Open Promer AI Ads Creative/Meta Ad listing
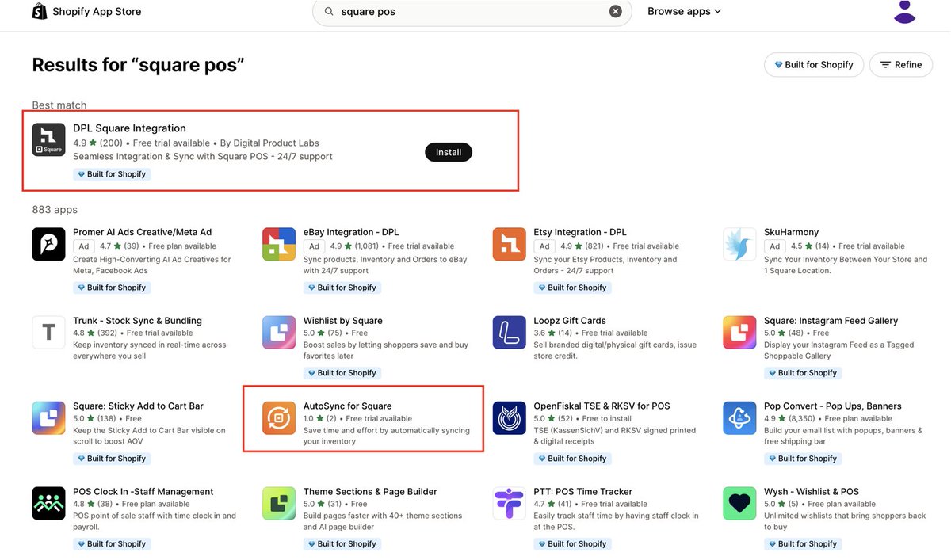Image resolution: width=951 pixels, height=560 pixels. point(143,232)
